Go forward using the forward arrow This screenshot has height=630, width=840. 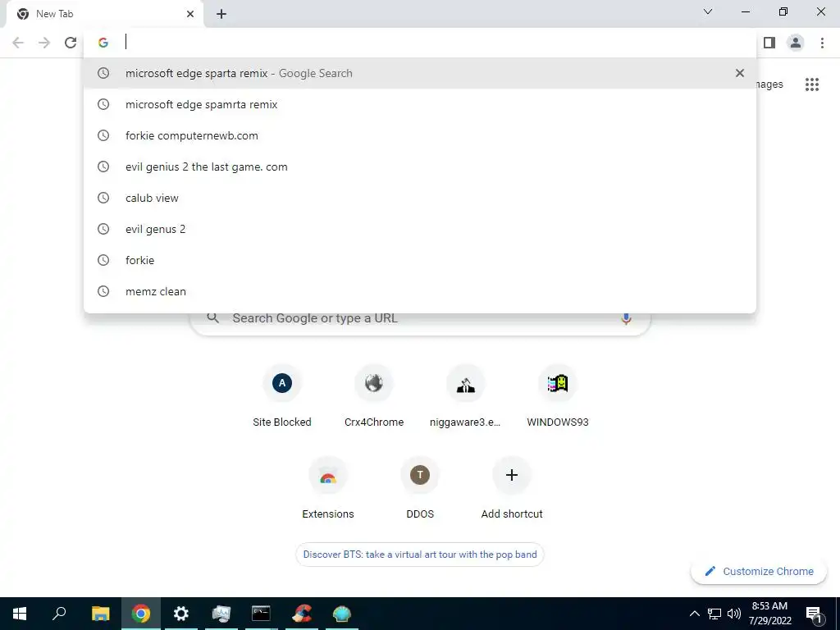point(44,43)
